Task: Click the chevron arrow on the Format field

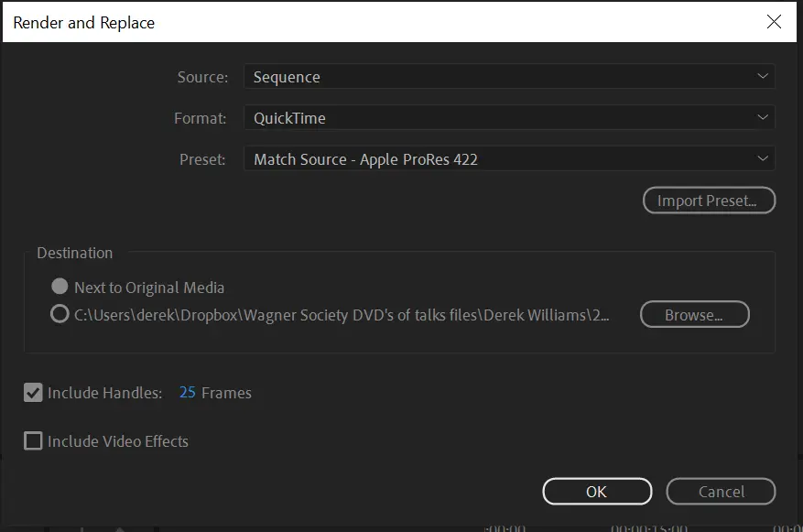Action: [762, 118]
